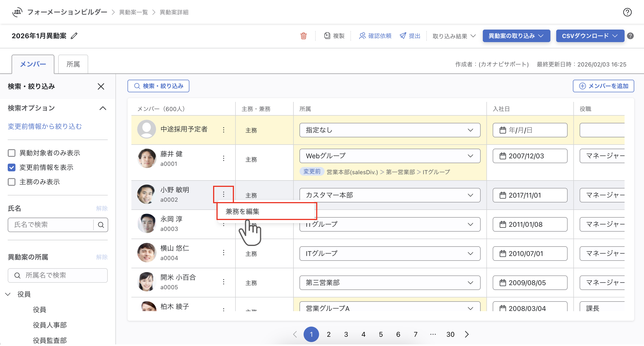Uncheck 変更前情報を表示 checkbox

point(12,168)
